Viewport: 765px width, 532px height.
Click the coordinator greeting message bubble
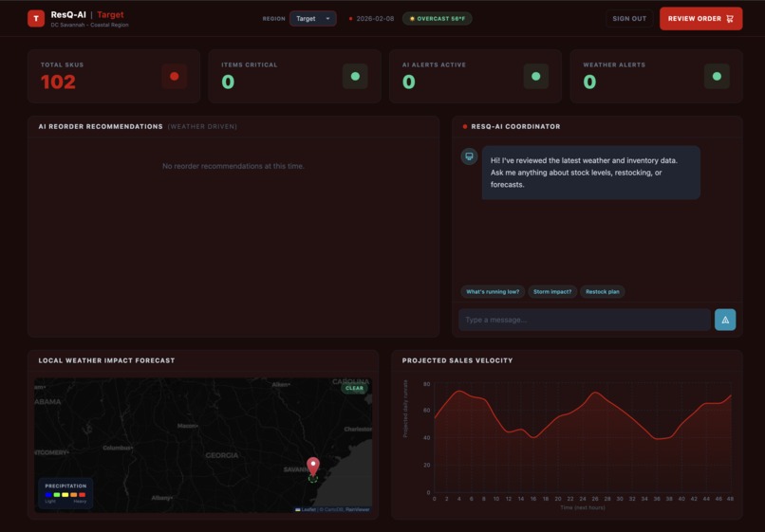(x=590, y=173)
